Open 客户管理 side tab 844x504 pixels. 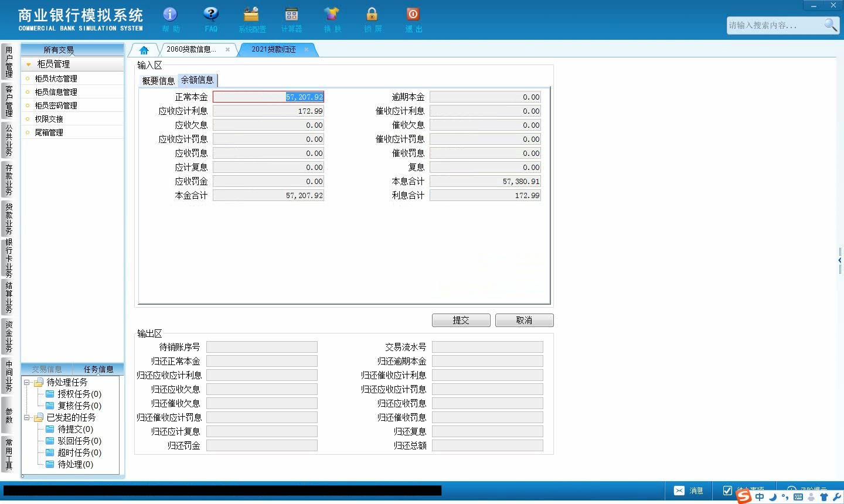(8, 101)
